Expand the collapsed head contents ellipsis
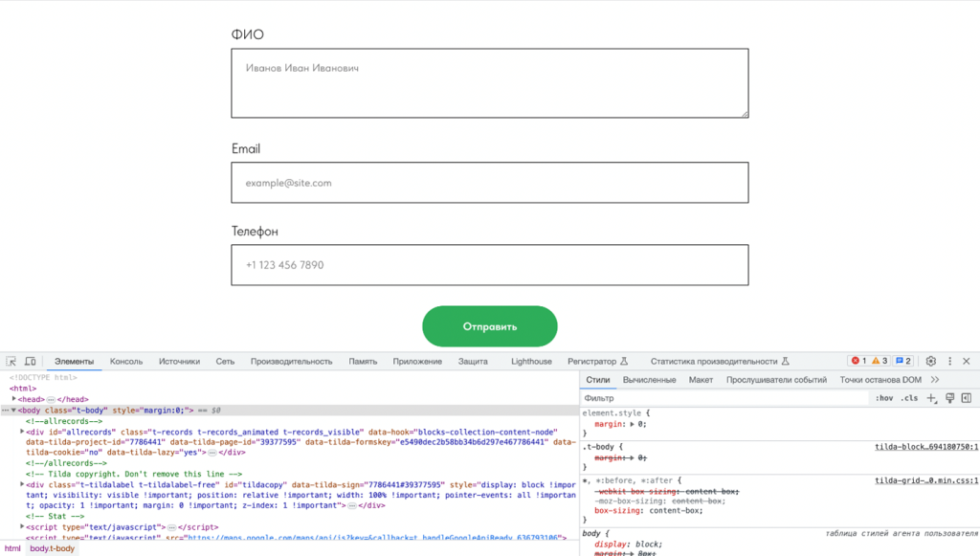Image resolution: width=980 pixels, height=556 pixels. (x=51, y=399)
